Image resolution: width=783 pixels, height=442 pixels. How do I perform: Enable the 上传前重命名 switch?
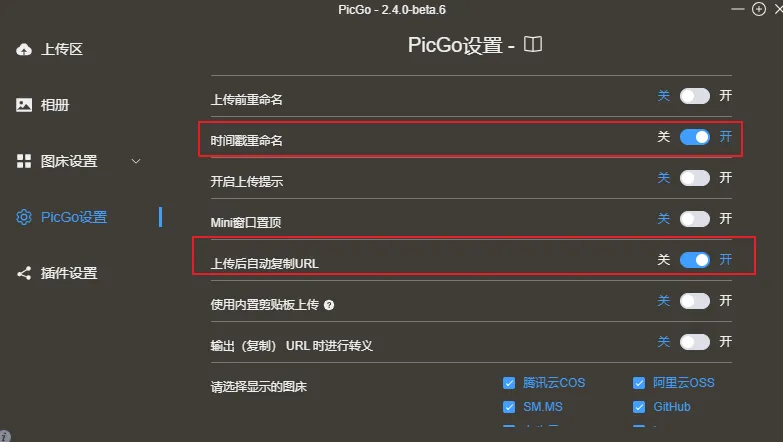tap(694, 96)
